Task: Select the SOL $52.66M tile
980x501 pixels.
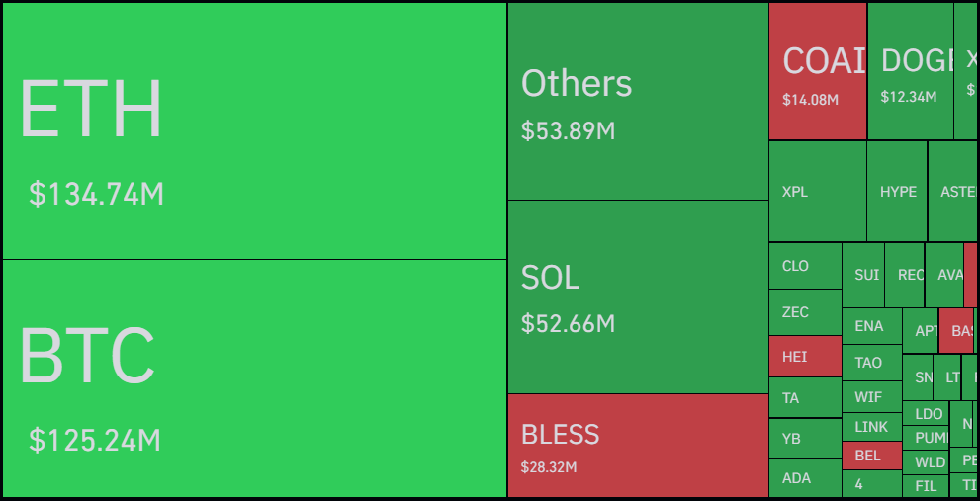Action: click(x=638, y=296)
